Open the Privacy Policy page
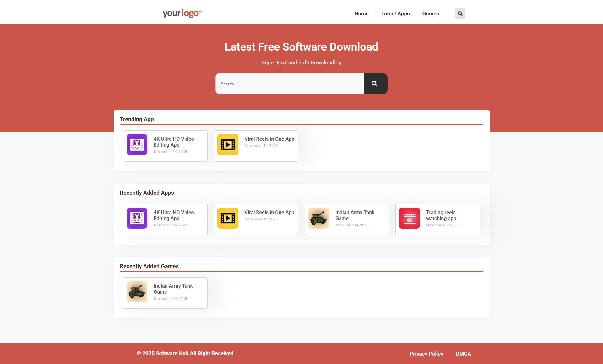Image resolution: width=603 pixels, height=364 pixels. click(426, 354)
